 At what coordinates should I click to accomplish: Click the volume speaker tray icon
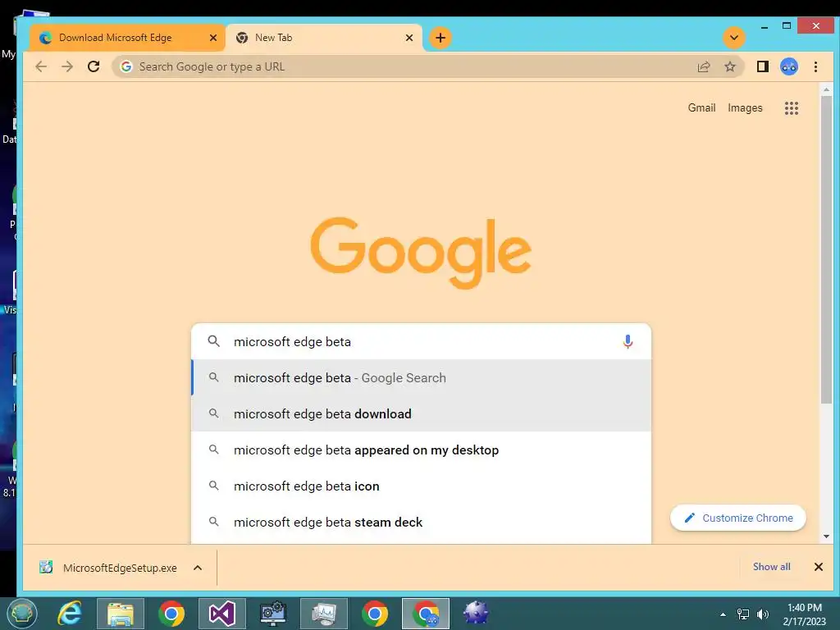763,614
